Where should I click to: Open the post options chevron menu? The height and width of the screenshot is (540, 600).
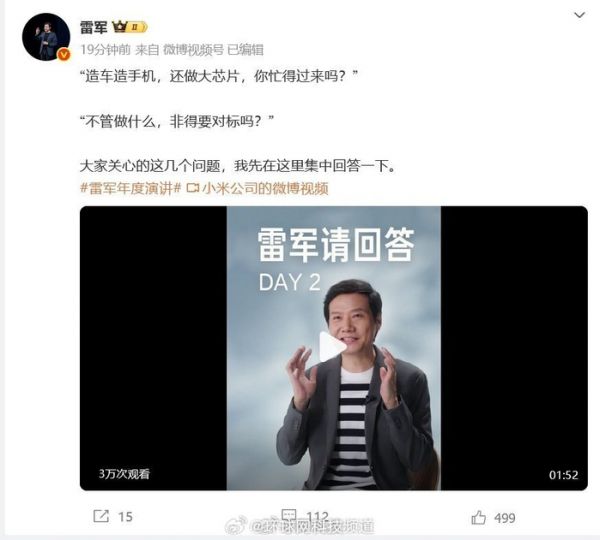point(579,15)
